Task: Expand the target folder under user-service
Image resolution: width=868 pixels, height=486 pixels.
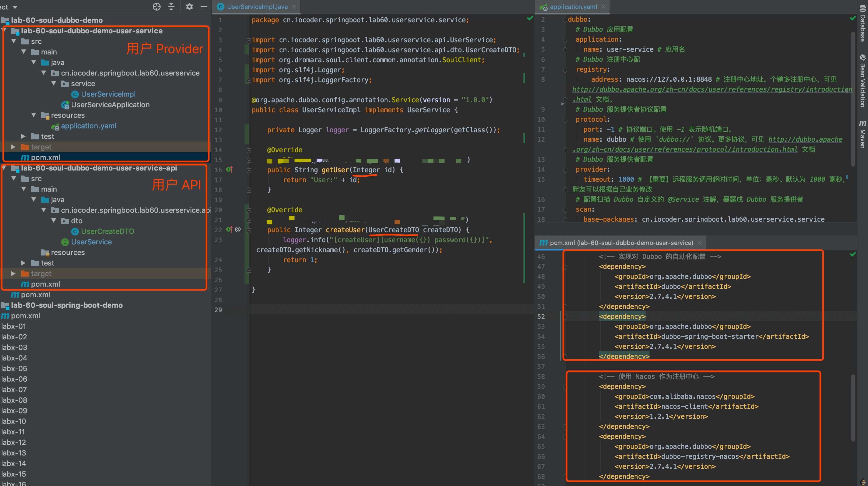Action: point(13,147)
